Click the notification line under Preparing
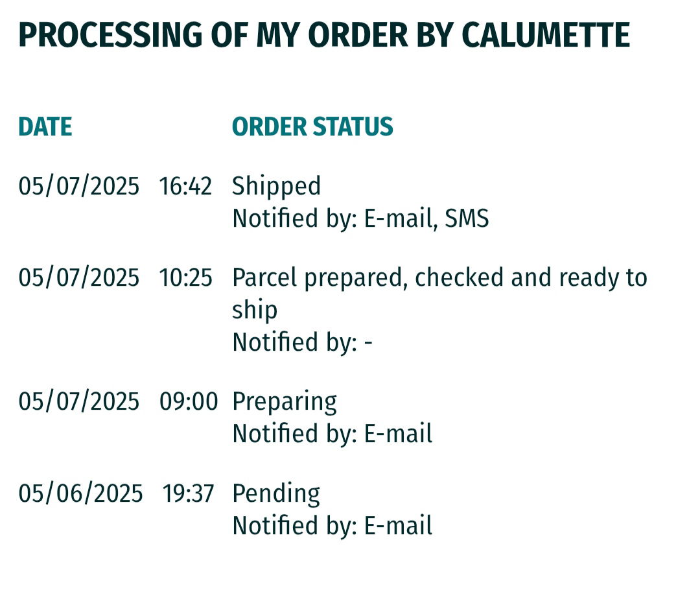This screenshot has height=614, width=700. [x=332, y=434]
